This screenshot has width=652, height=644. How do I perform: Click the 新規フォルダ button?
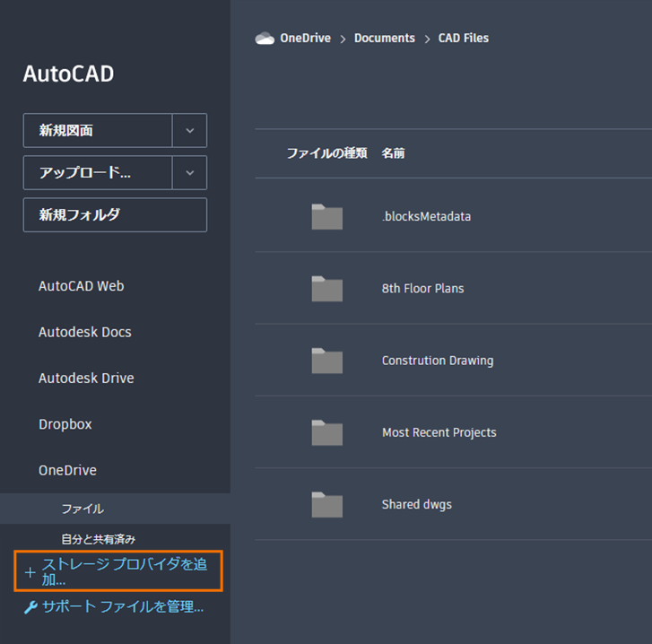pos(115,215)
